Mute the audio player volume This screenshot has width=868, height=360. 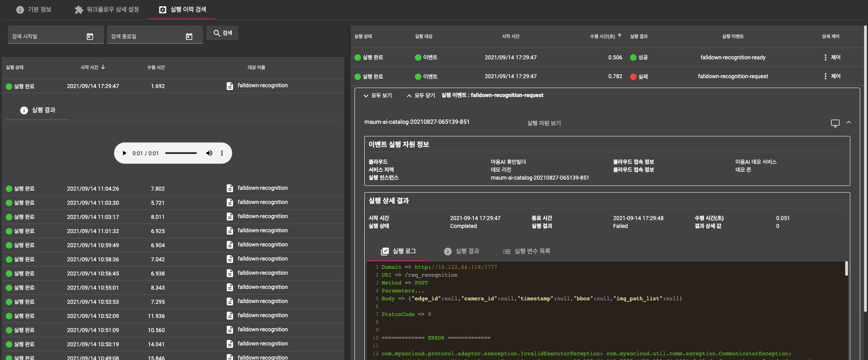[209, 153]
